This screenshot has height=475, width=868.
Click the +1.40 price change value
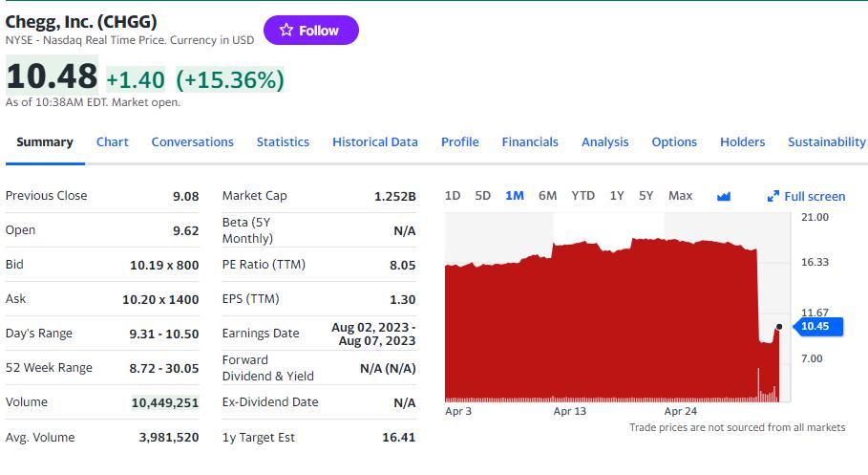pyautogui.click(x=135, y=80)
